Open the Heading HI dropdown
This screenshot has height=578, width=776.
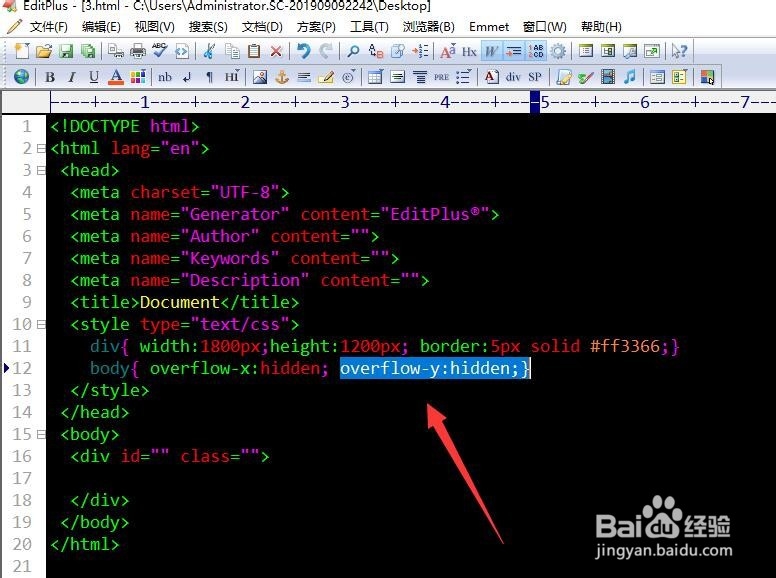click(232, 77)
